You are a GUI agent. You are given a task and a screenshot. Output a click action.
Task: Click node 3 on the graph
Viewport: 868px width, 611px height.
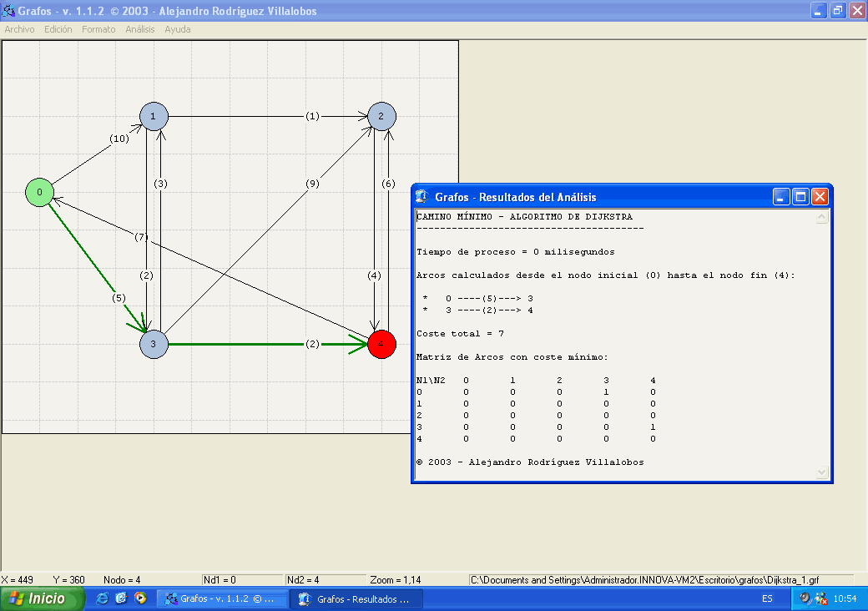point(154,343)
